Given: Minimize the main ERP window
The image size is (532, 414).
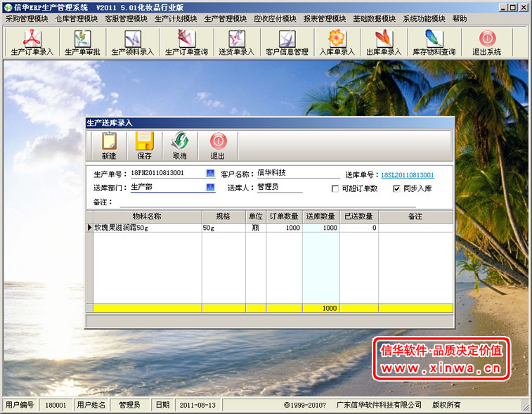Looking at the screenshot, I should click(503, 7).
